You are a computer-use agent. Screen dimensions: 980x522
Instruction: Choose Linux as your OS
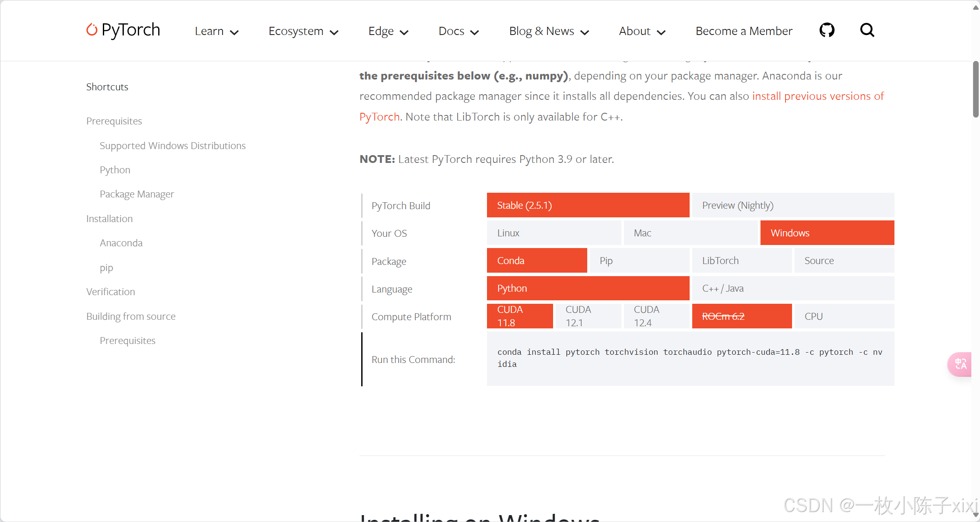point(554,233)
